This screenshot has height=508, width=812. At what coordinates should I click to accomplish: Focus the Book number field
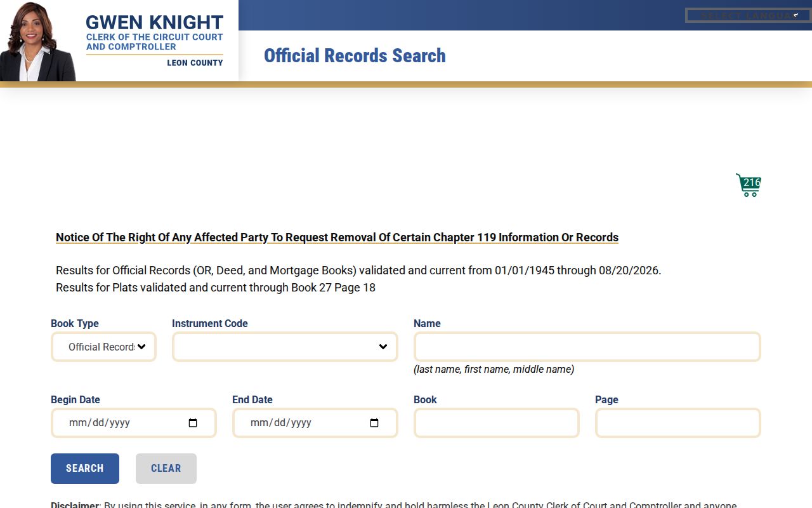tap(497, 423)
